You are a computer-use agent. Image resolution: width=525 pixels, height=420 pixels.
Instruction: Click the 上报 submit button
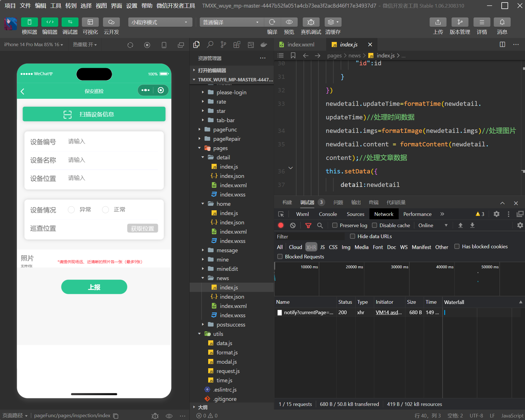[94, 287]
